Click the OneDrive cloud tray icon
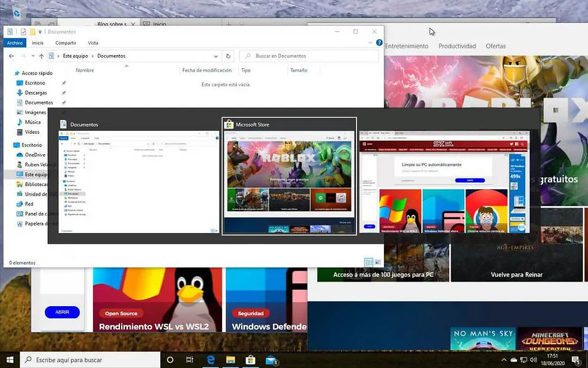 point(514,360)
